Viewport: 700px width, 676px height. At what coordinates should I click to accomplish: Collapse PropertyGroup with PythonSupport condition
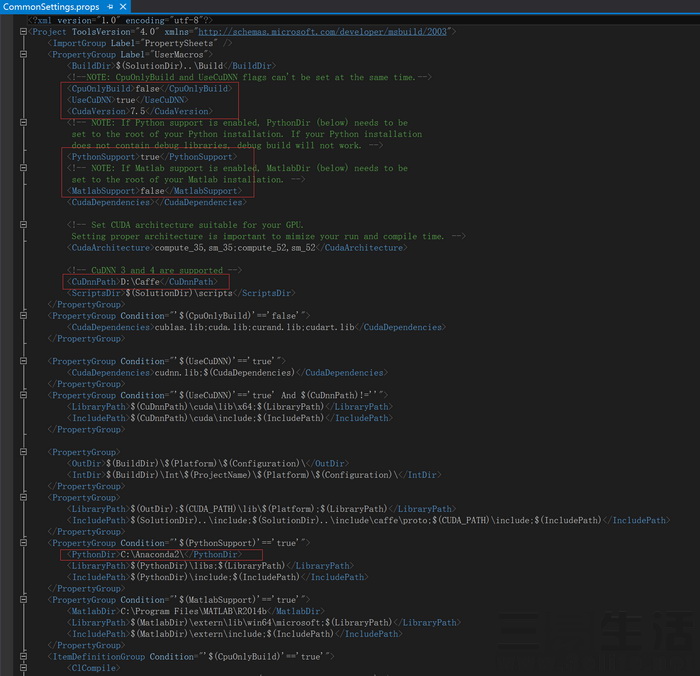tap(23, 543)
